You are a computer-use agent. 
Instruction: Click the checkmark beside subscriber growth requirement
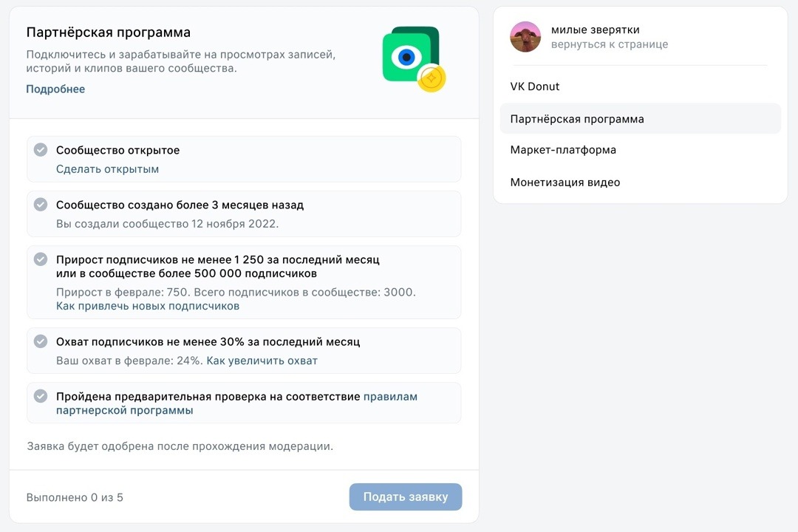(41, 259)
